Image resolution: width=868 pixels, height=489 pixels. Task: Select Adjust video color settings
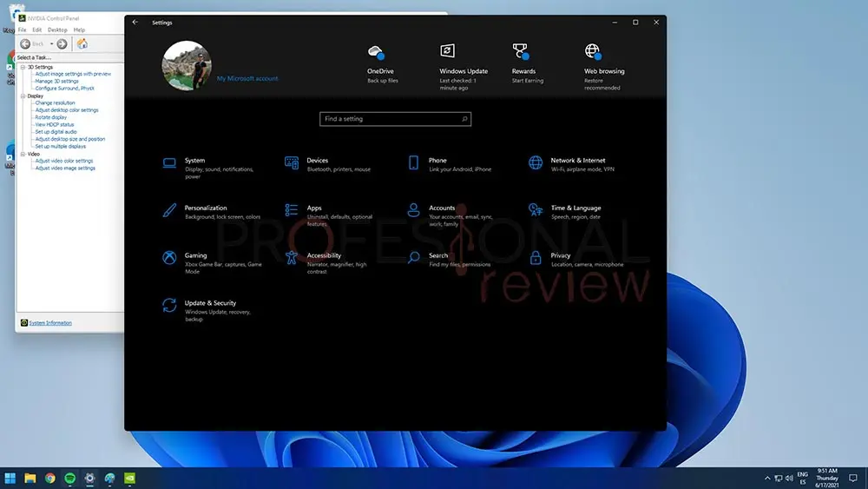click(x=64, y=161)
